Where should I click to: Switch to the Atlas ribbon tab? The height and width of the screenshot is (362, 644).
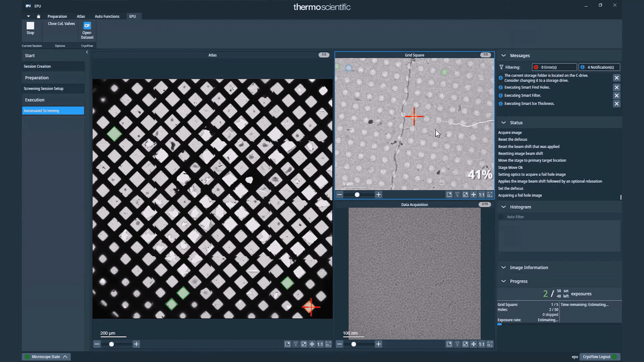(x=81, y=16)
